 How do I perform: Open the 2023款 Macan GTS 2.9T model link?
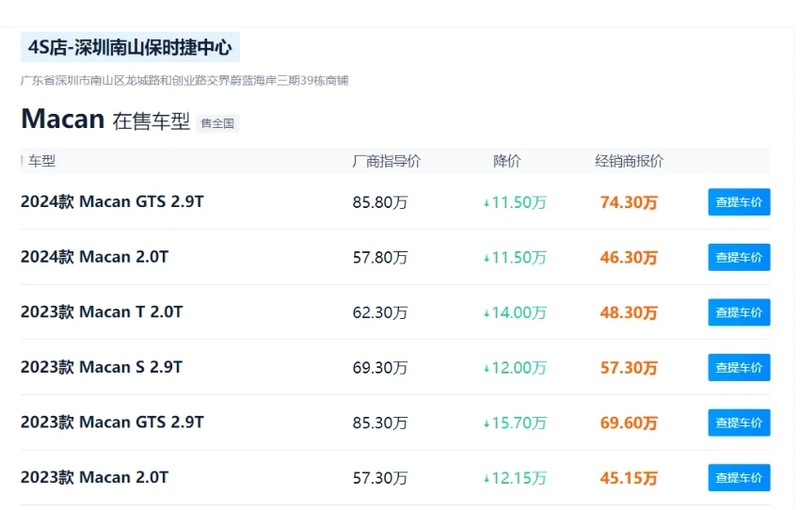point(112,422)
